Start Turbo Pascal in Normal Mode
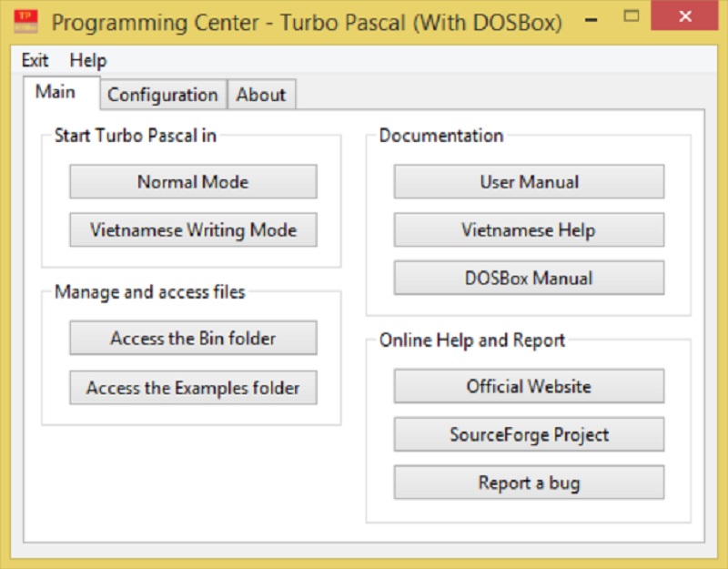This screenshot has width=728, height=569. tap(193, 181)
